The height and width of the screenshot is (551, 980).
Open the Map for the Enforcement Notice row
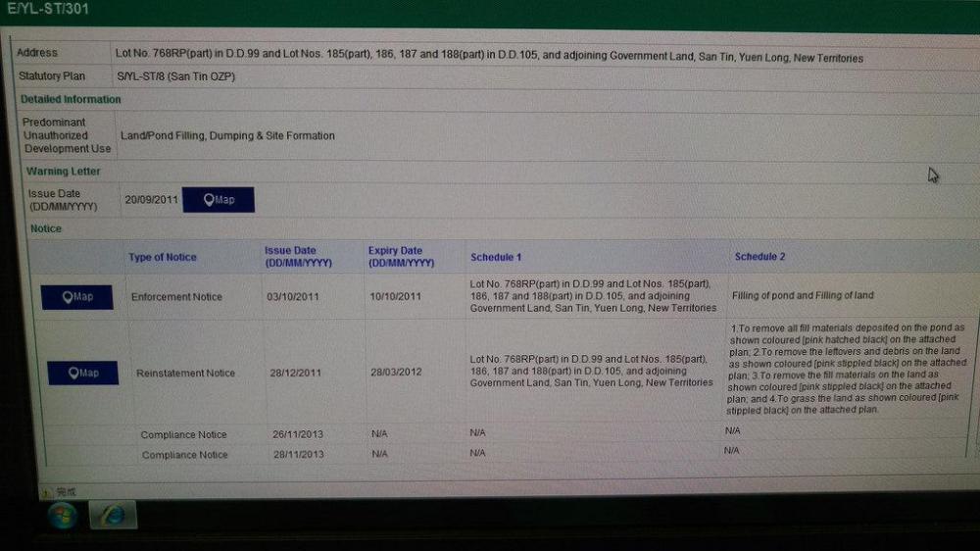tap(76, 297)
